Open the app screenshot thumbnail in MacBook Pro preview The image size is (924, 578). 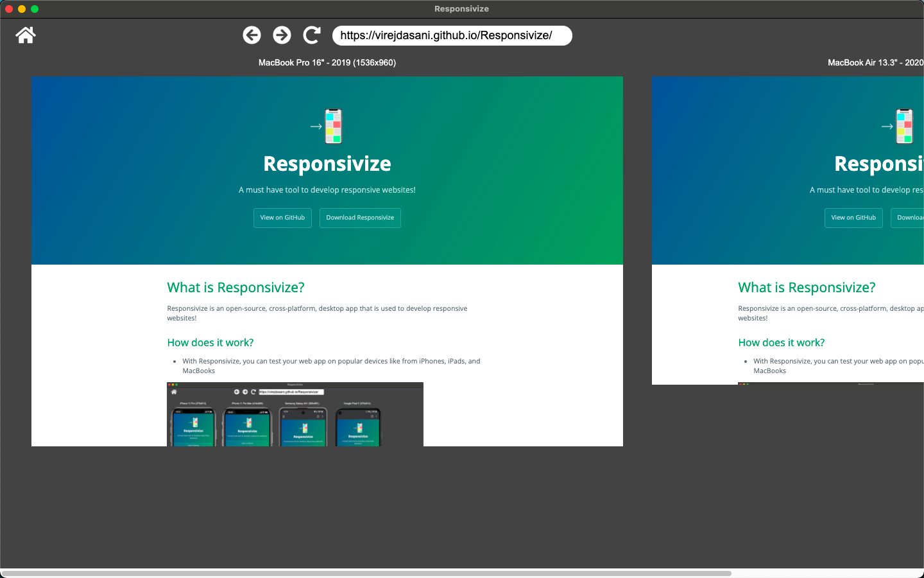pyautogui.click(x=295, y=414)
